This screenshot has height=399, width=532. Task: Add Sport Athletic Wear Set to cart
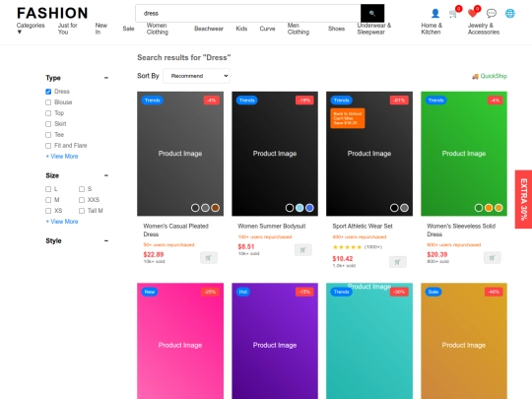coord(398,262)
